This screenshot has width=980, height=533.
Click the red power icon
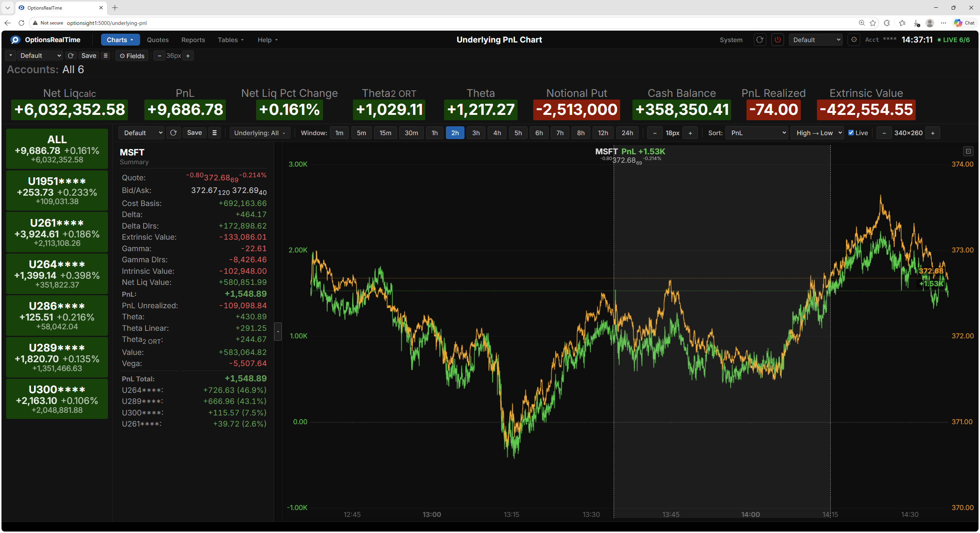(777, 40)
